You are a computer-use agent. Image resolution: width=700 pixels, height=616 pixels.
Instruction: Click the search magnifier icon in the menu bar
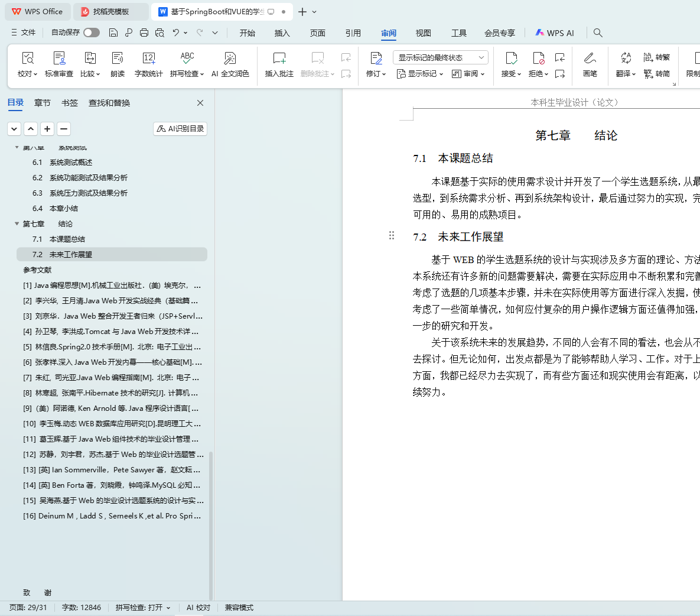[x=598, y=33]
